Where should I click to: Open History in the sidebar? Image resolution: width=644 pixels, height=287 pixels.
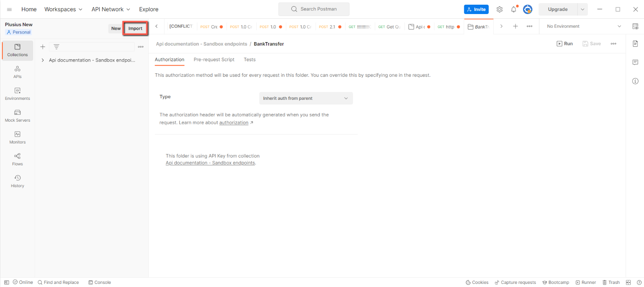pyautogui.click(x=18, y=182)
